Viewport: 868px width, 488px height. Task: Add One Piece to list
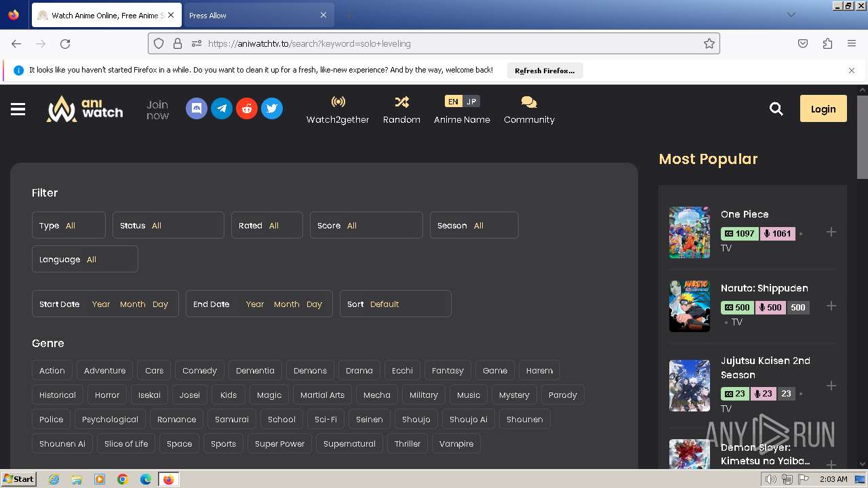pos(831,232)
